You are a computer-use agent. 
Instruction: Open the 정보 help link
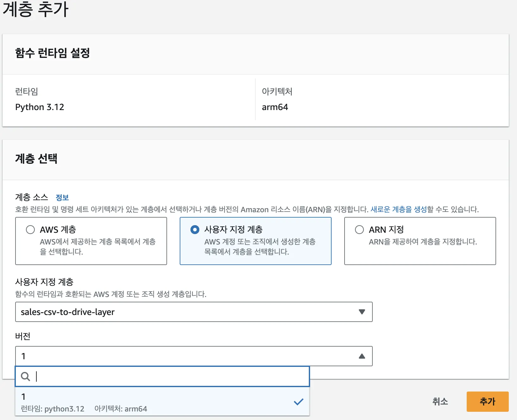tap(63, 197)
